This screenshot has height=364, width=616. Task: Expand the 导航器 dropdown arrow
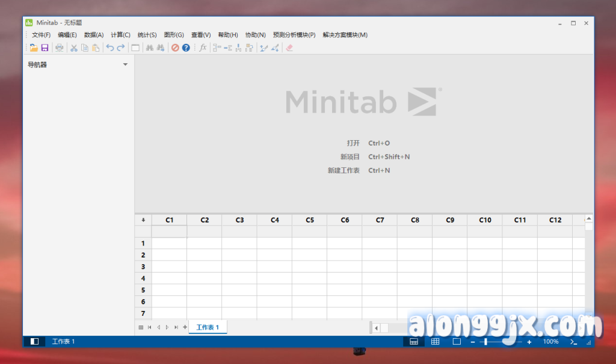[x=125, y=64]
